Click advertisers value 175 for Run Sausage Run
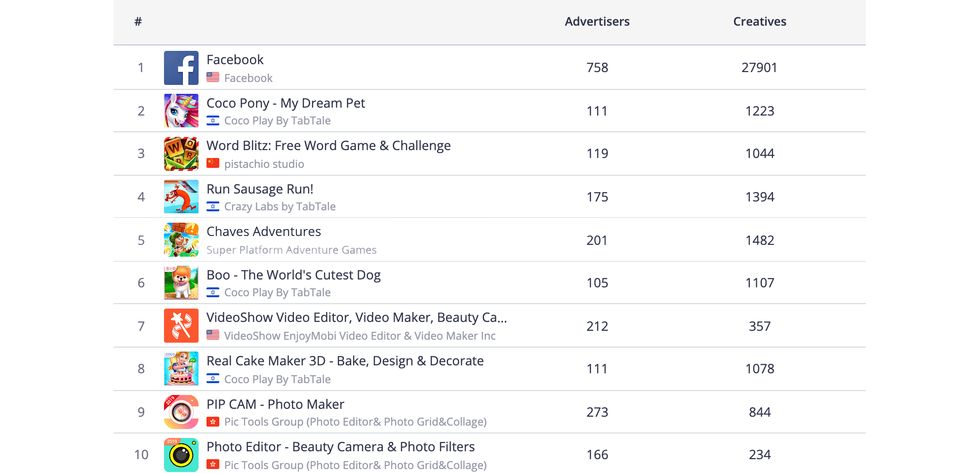 point(597,197)
